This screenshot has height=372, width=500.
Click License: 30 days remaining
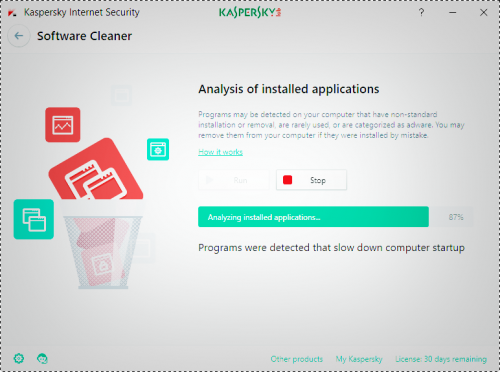click(x=441, y=359)
